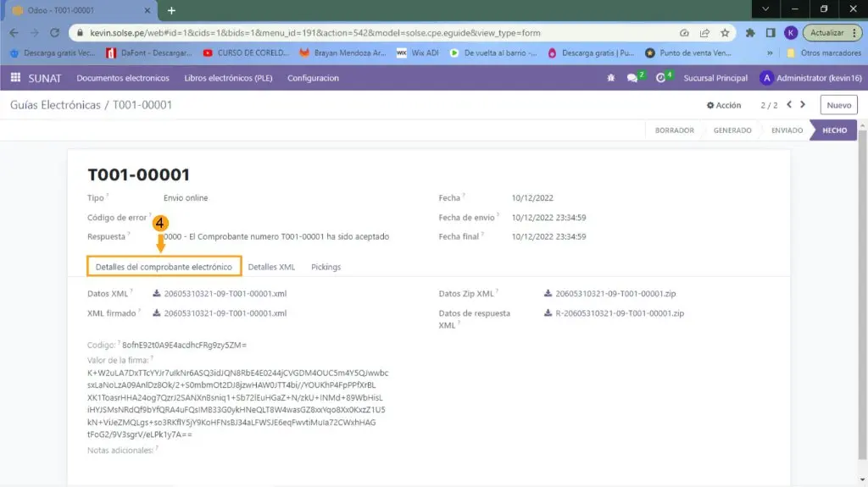Switch to the Detalles XML tab
The width and height of the screenshot is (868, 487).
click(271, 267)
